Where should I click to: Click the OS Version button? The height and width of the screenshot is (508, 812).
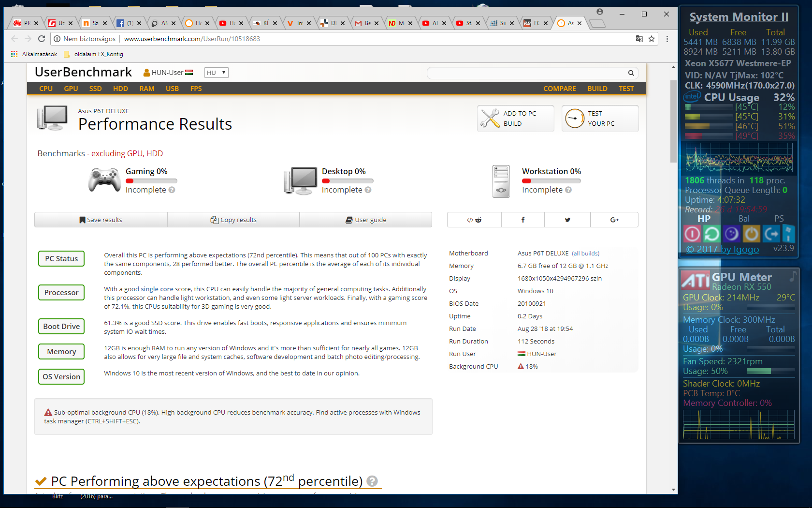point(61,377)
